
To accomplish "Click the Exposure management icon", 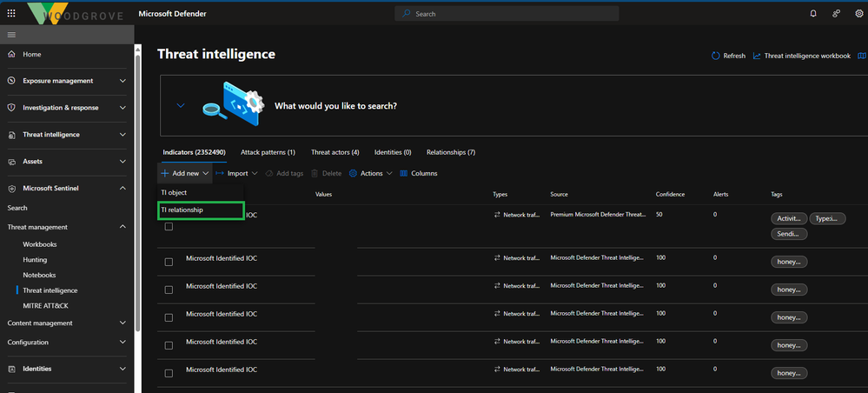I will pos(11,81).
